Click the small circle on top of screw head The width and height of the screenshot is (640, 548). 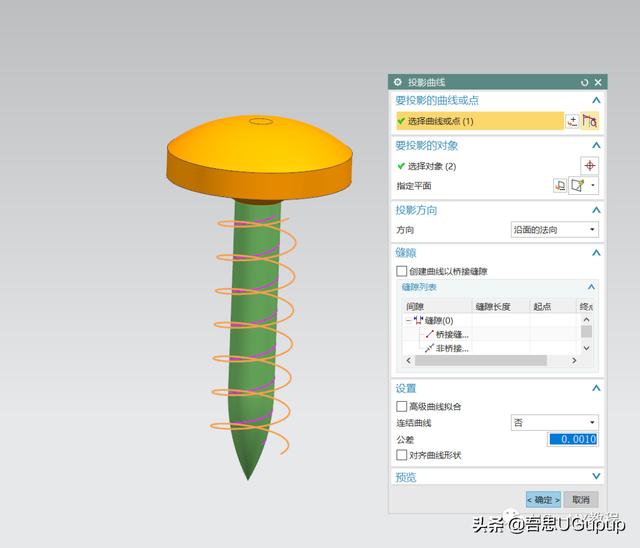click(x=261, y=121)
